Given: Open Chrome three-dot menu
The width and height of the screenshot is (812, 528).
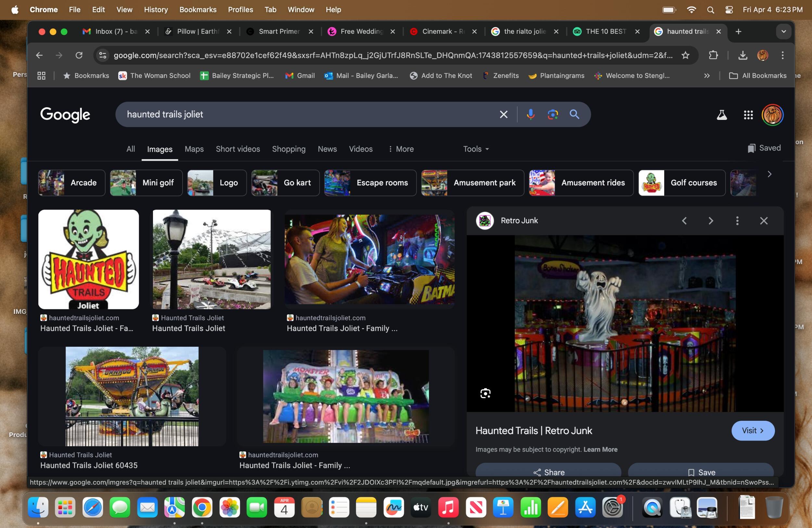Looking at the screenshot, I should pos(783,55).
